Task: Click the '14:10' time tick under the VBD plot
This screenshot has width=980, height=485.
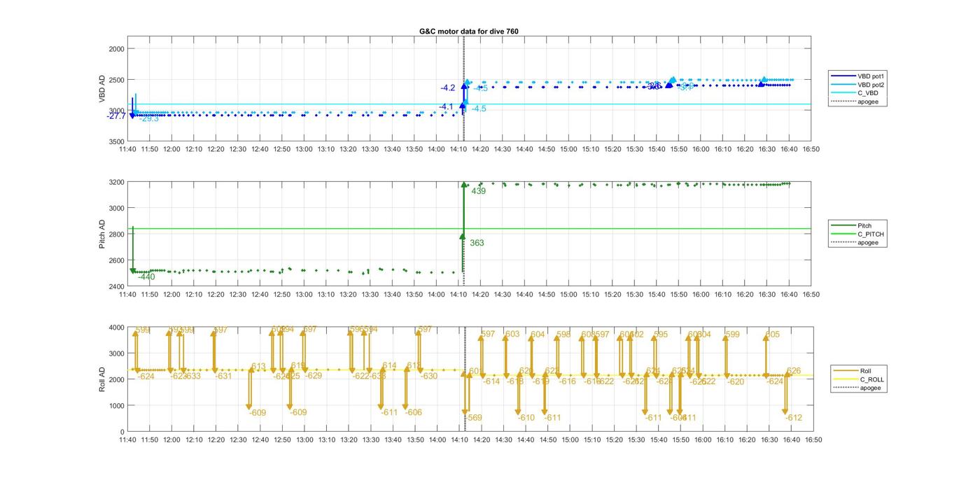Action: [458, 149]
